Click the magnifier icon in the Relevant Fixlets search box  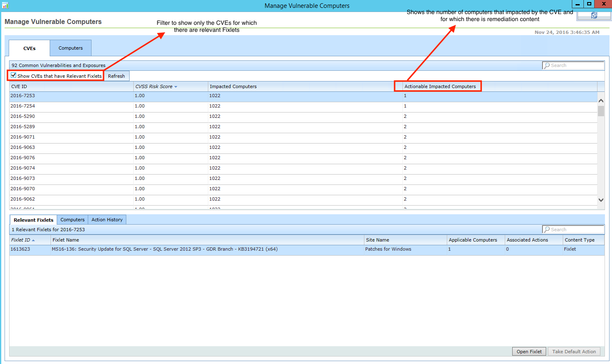547,230
